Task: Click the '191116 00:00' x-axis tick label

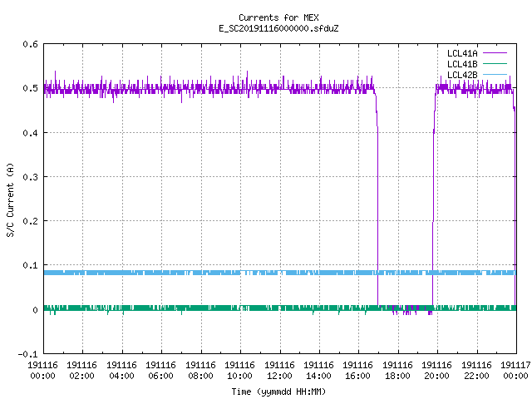Action: coord(42,371)
